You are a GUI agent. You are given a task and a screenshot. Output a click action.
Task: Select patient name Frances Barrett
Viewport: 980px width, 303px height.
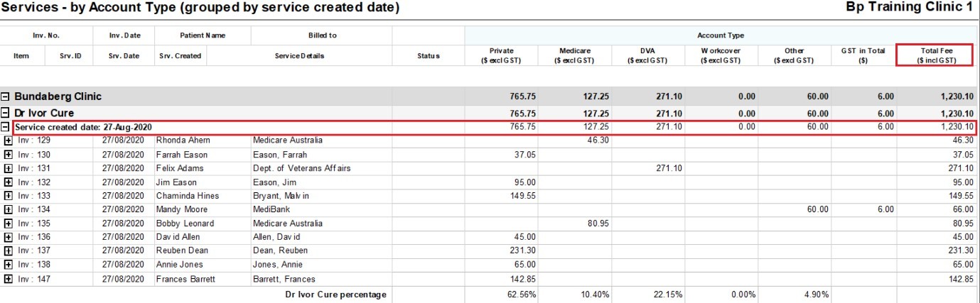(x=186, y=279)
